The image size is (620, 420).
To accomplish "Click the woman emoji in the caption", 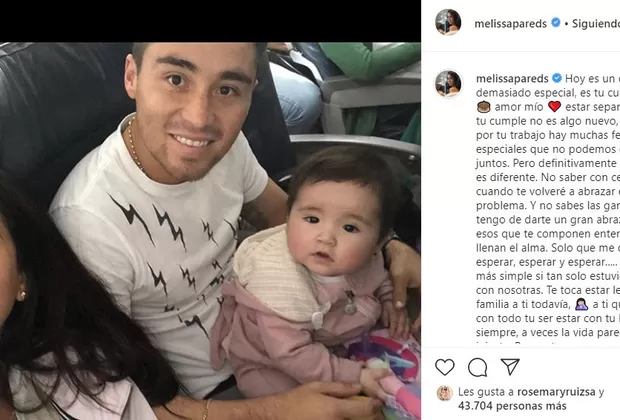I will pos(581,304).
